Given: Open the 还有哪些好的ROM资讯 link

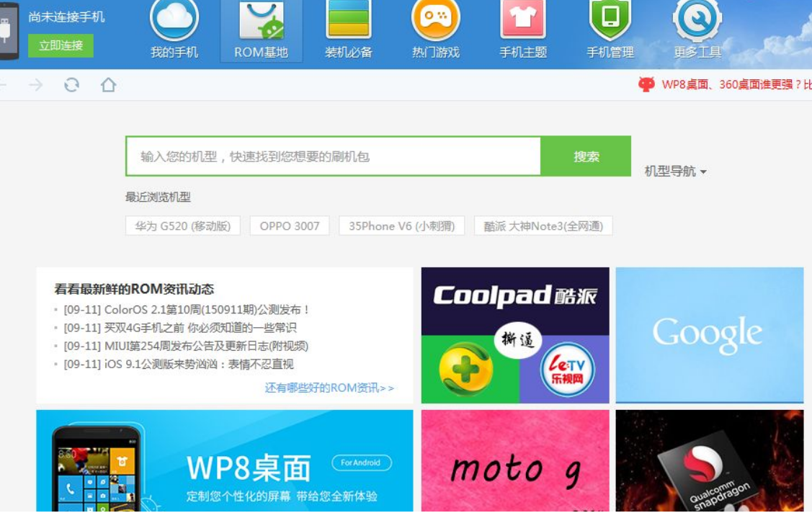Looking at the screenshot, I should click(329, 388).
